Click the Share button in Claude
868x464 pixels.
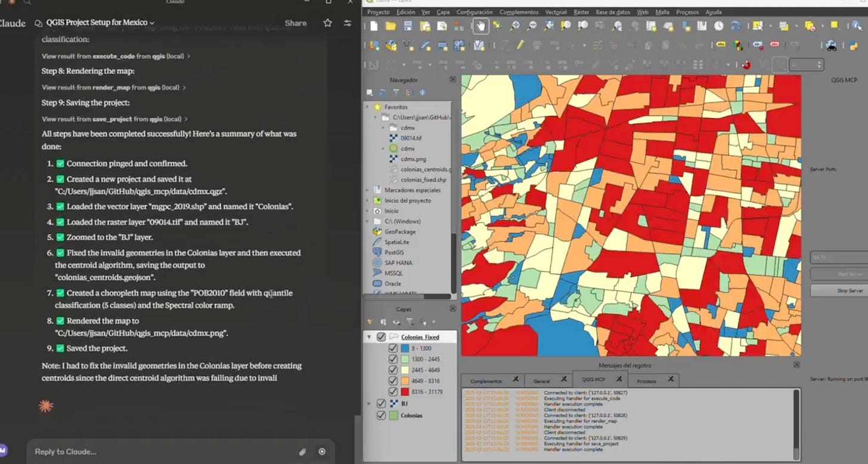(295, 23)
